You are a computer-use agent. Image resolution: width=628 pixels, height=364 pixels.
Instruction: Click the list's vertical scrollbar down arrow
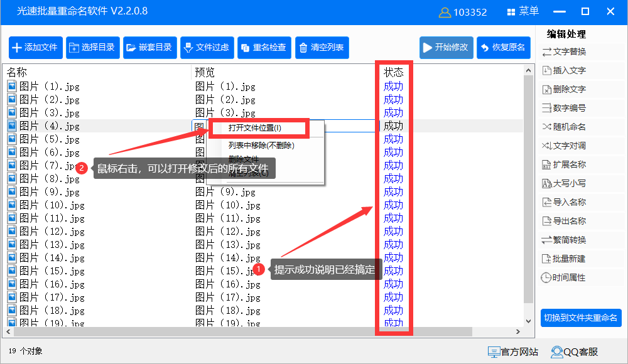click(x=528, y=321)
